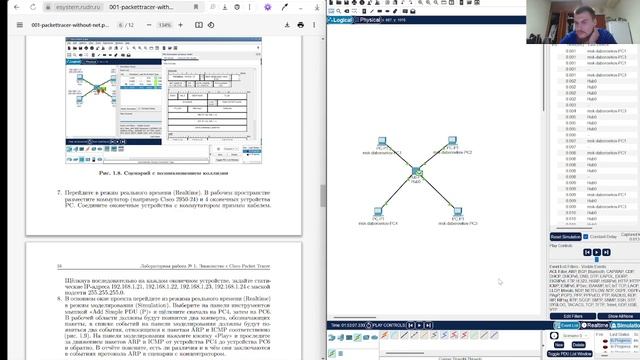This screenshot has height=360, width=640.
Task: Open the purple browser extension icon
Action: (268, 7)
